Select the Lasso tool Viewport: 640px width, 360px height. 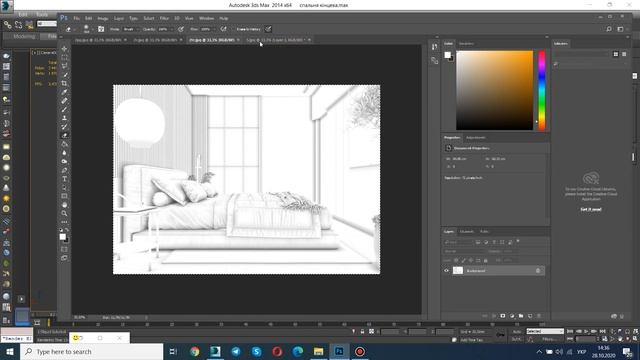click(64, 66)
